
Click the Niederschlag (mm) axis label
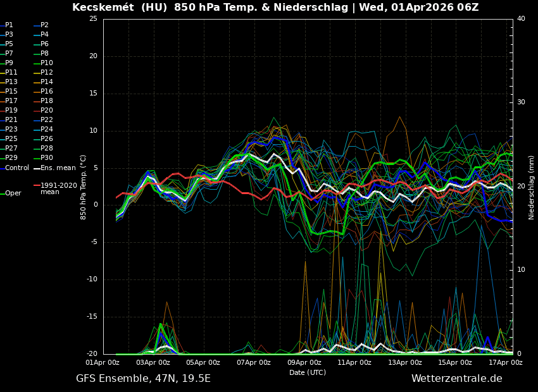(x=532, y=187)
